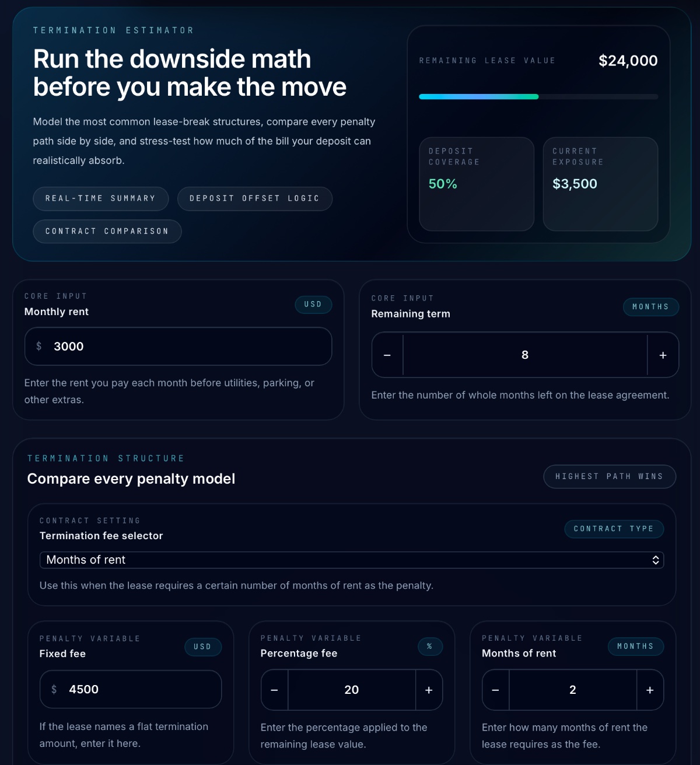Image resolution: width=700 pixels, height=765 pixels.
Task: Open the Termination fee selector dropdown
Action: [352, 560]
